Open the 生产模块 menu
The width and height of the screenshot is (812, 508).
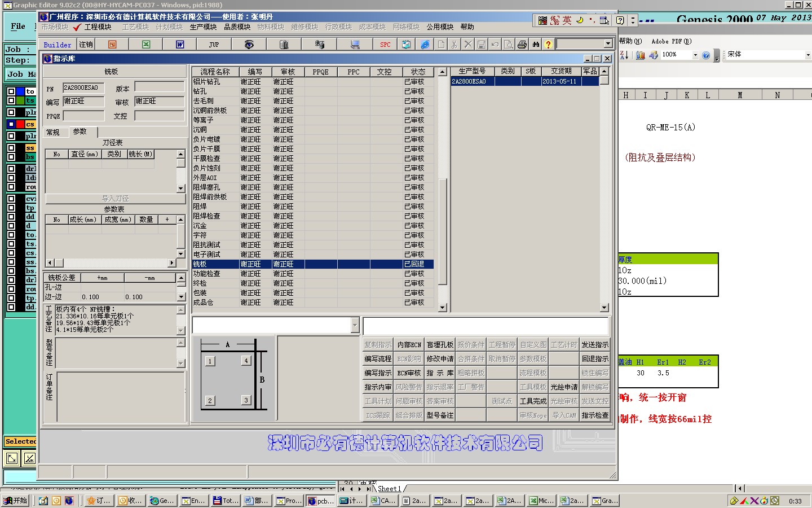pos(203,27)
